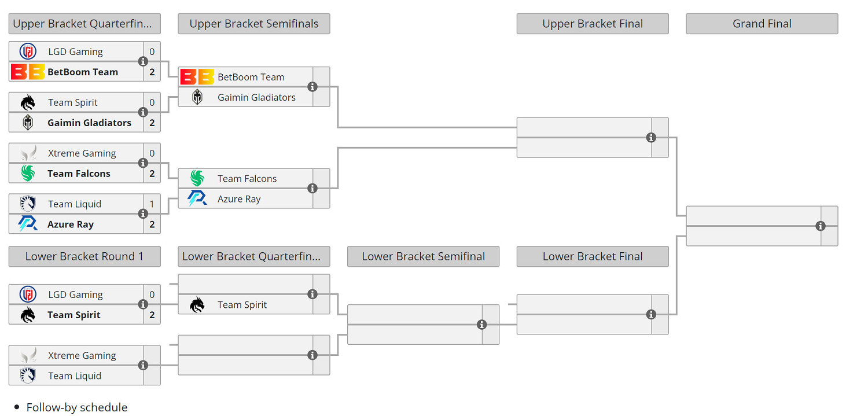Expand the Grand Final match info popup

pos(820,226)
